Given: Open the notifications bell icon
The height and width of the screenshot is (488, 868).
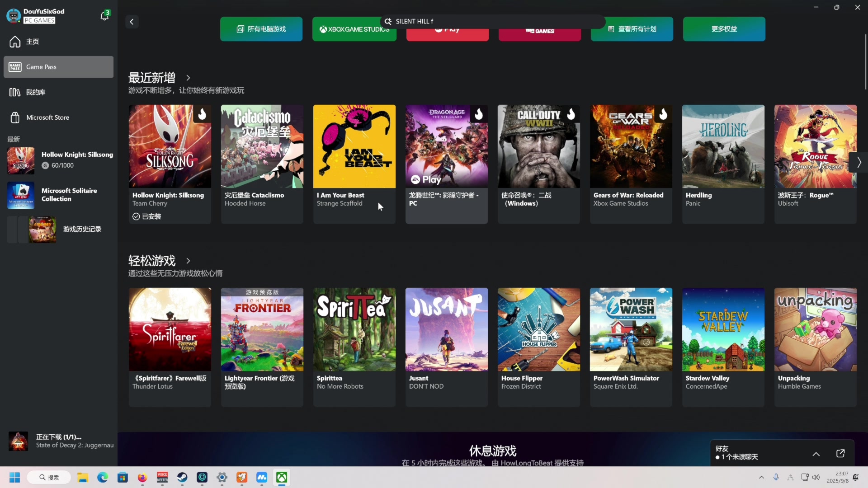Looking at the screenshot, I should click(x=104, y=16).
